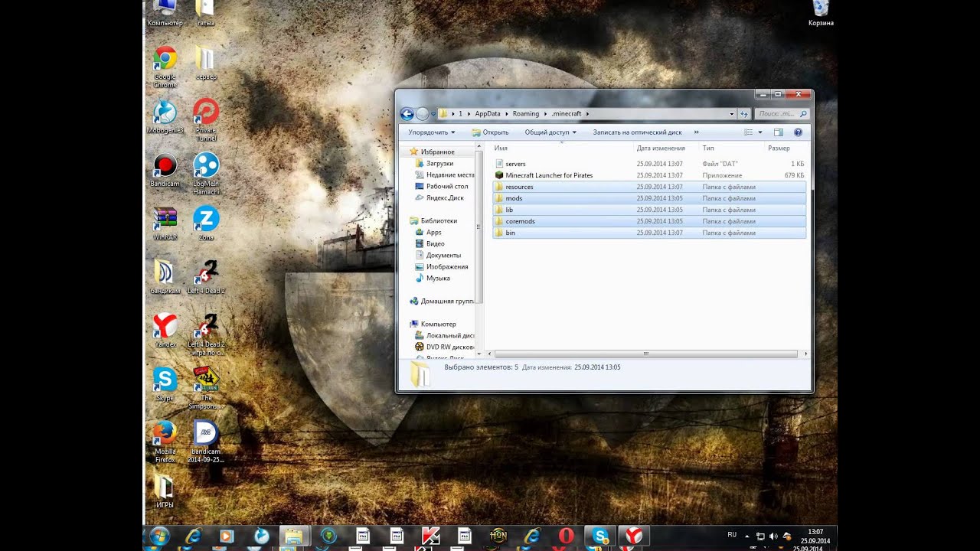Viewport: 980px width, 551px height.
Task: Open recent locations dropdown beside the navigation arrows
Action: pyautogui.click(x=433, y=114)
